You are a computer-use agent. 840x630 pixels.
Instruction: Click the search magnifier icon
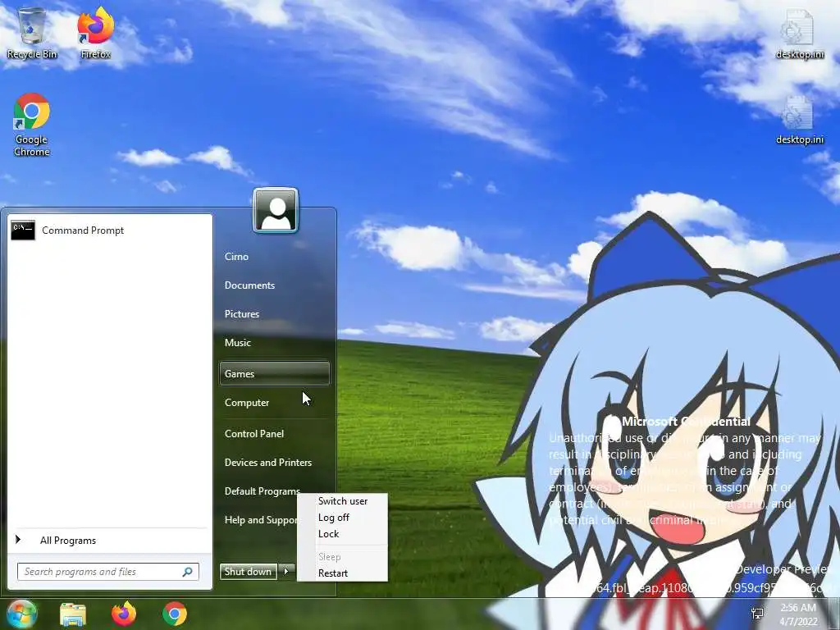click(188, 572)
